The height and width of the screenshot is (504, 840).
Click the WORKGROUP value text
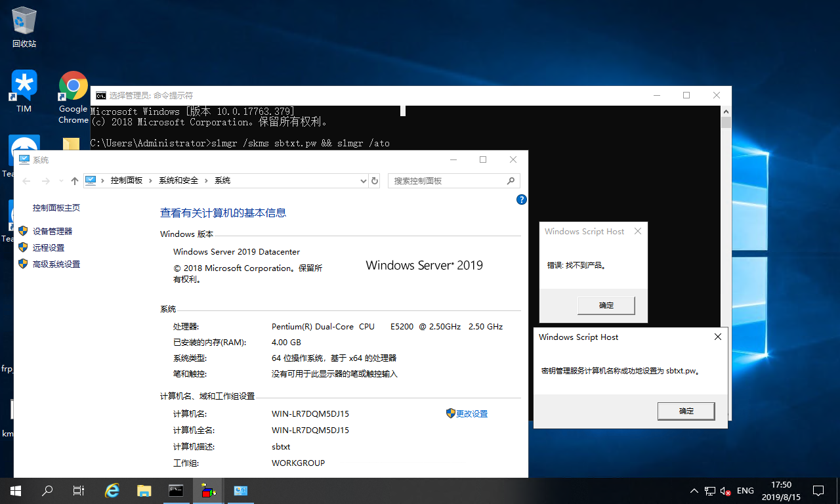pos(298,463)
